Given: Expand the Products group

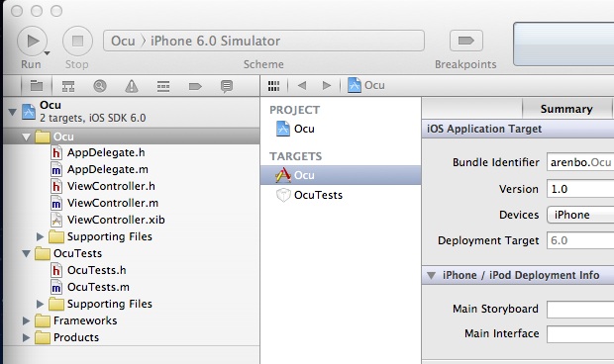Looking at the screenshot, I should click(26, 337).
